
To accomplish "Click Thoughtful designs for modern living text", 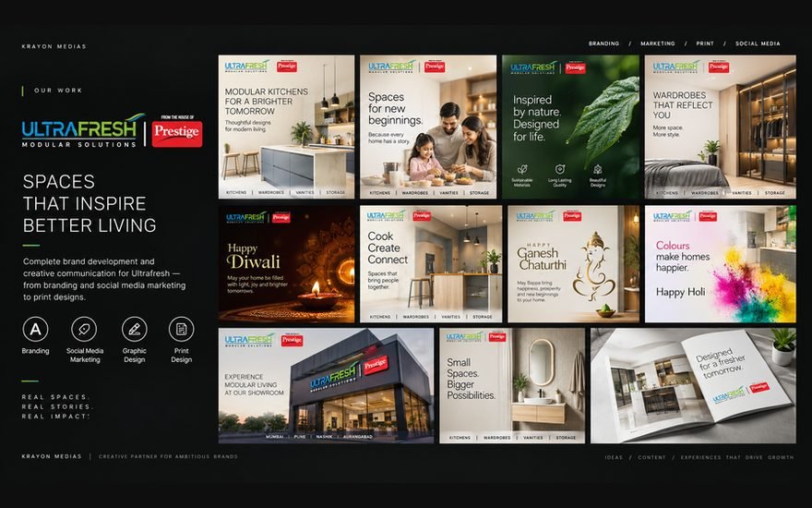I will tap(247, 126).
